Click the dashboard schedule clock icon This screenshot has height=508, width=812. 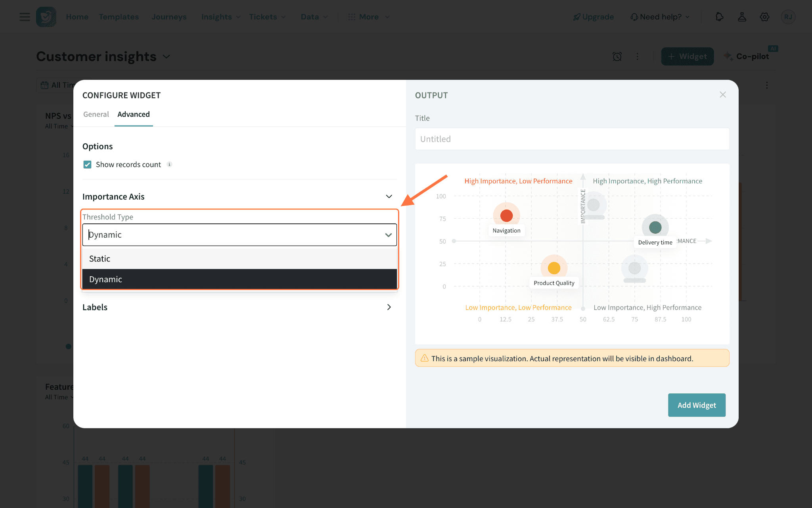pyautogui.click(x=617, y=56)
